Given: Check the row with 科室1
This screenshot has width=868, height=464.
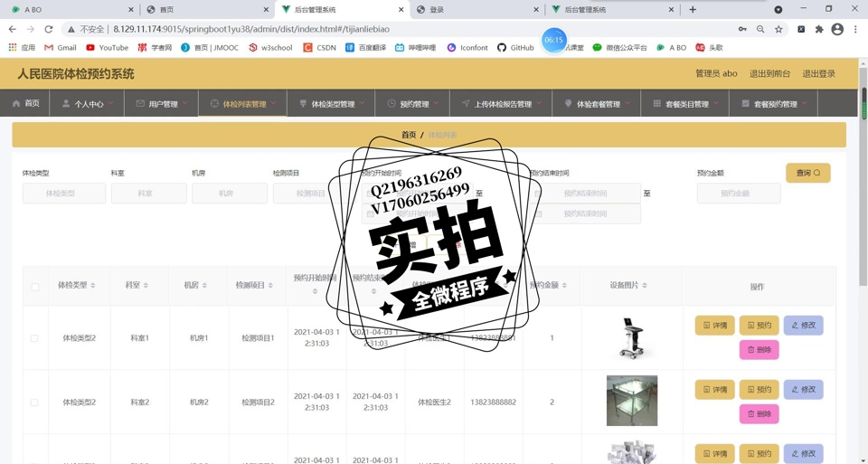Looking at the screenshot, I should click(x=34, y=338).
